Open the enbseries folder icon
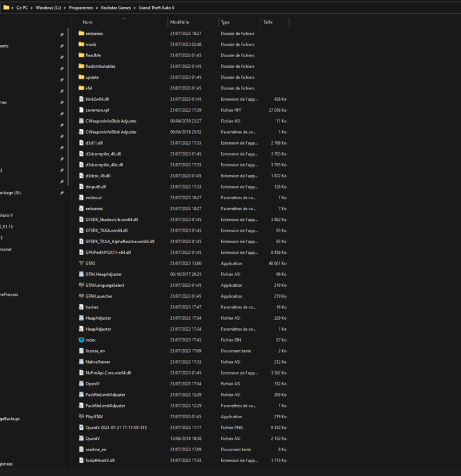Viewport: 461px width, 476px height. pyautogui.click(x=81, y=33)
